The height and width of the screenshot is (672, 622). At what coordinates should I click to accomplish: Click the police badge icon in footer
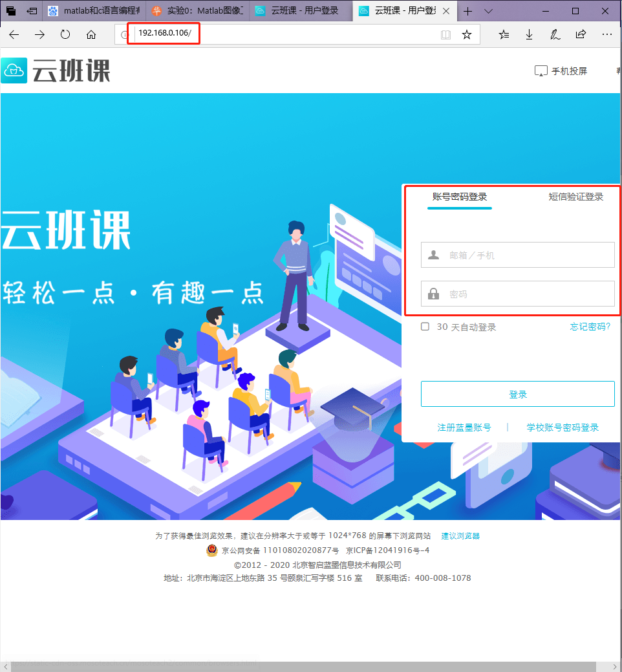211,550
